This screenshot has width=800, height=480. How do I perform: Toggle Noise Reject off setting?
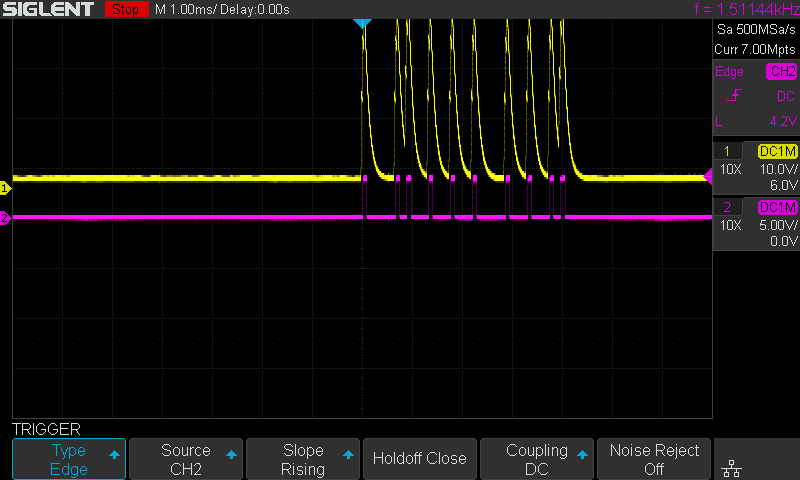point(654,459)
